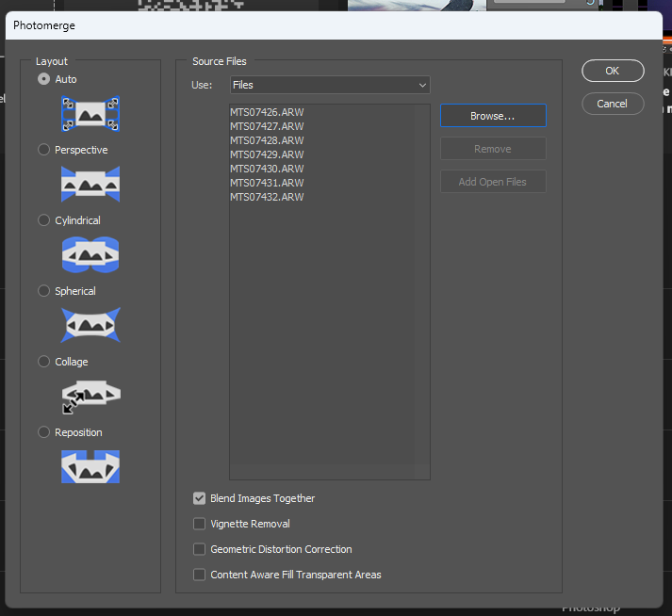This screenshot has width=672, height=616.
Task: Select MTS07432.ARW in the file list
Action: [267, 197]
